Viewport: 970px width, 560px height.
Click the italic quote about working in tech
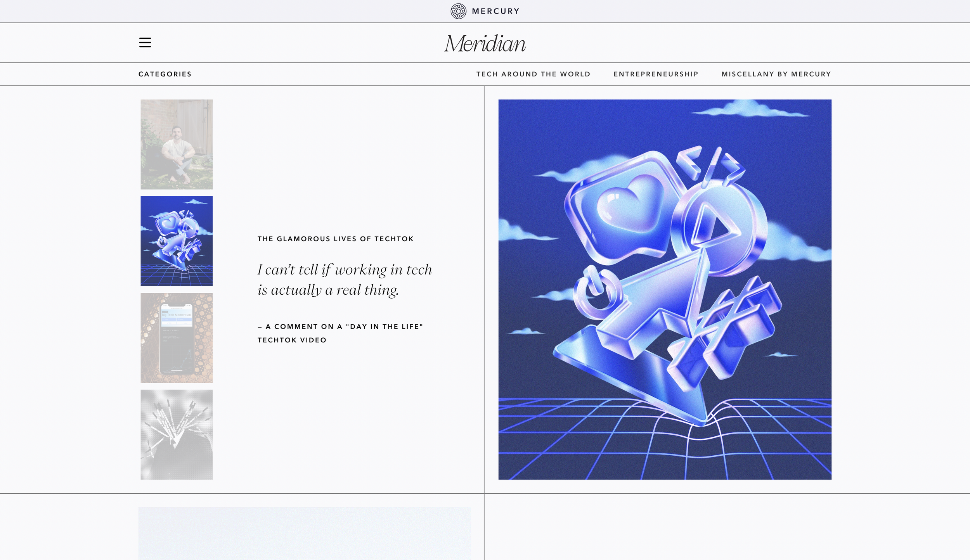pyautogui.click(x=345, y=280)
